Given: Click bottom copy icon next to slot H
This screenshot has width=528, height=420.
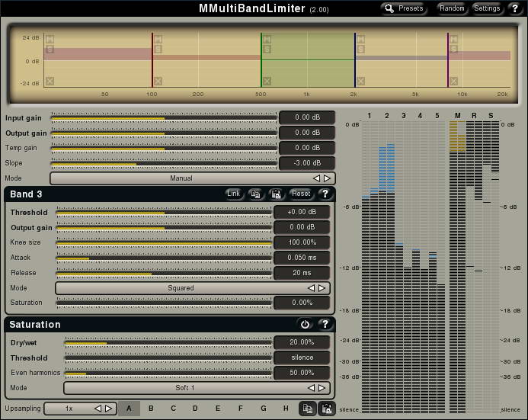Looking at the screenshot, I should coord(308,409).
